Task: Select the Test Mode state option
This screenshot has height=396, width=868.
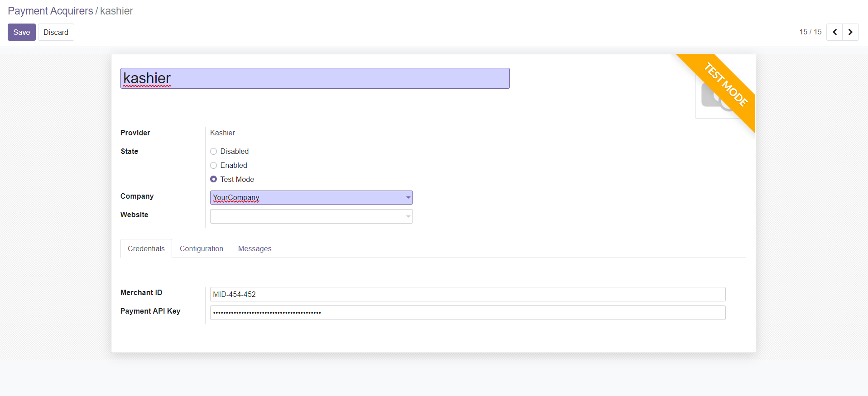Action: (x=214, y=180)
